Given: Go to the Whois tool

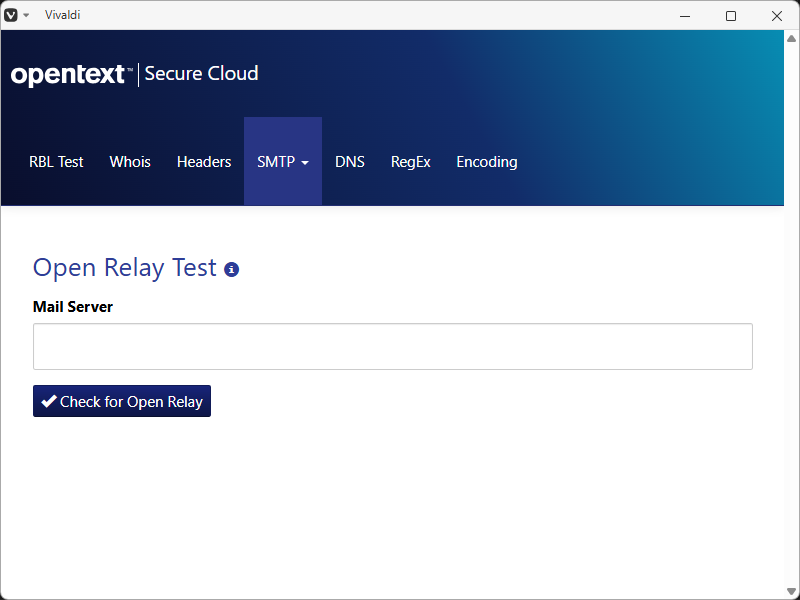Looking at the screenshot, I should [130, 162].
